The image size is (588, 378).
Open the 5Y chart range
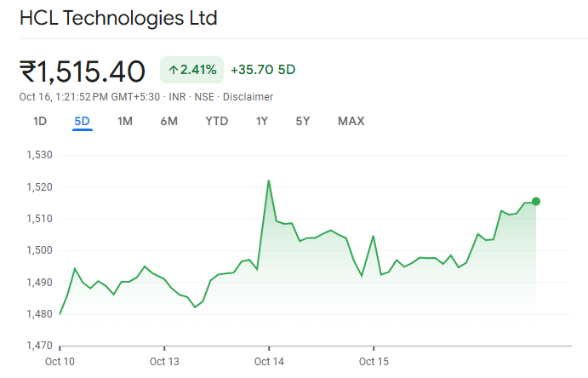[x=303, y=121]
